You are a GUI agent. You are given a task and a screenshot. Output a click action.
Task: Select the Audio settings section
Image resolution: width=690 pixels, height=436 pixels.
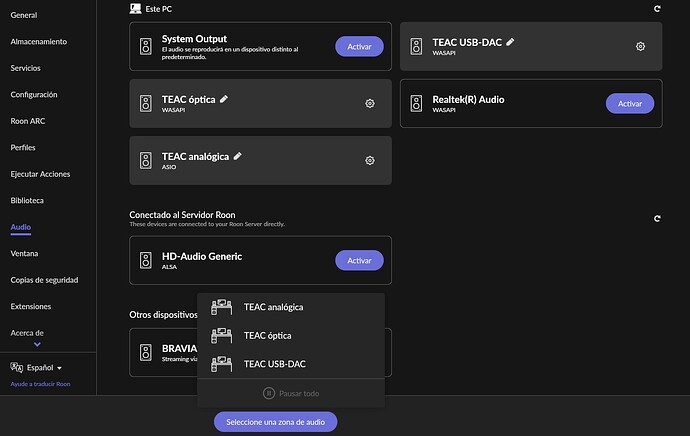click(x=21, y=227)
